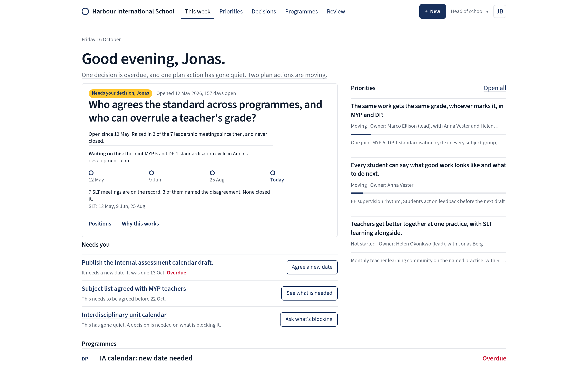The width and height of the screenshot is (588, 367).
Task: Expand Why this works
Action: coord(140,223)
